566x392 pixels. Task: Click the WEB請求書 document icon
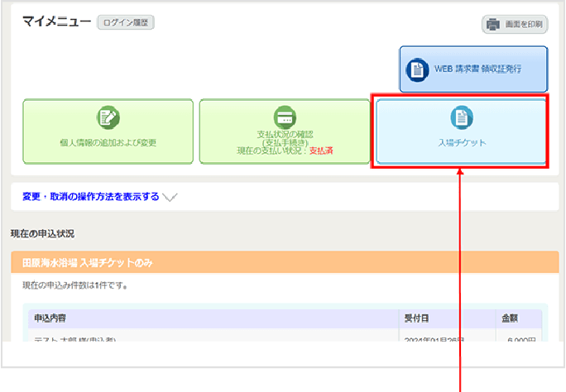[x=417, y=69]
